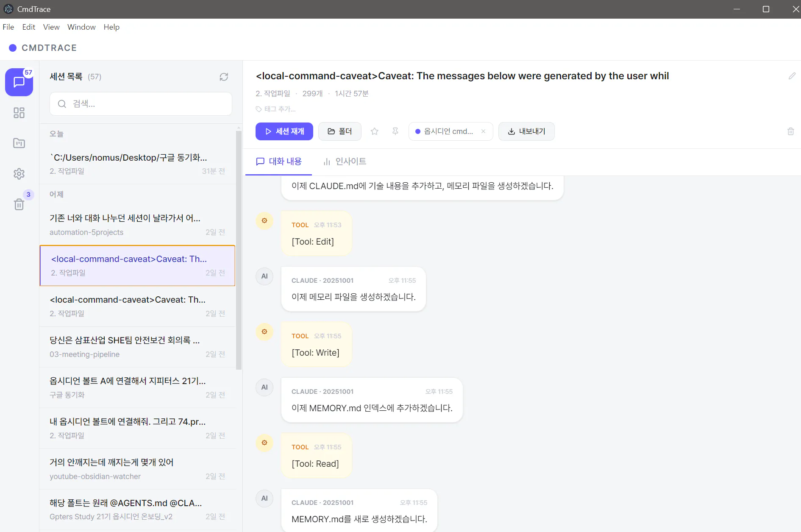Click message MEMORY.md를 새로 생성하겠습니다
Viewport: 801px width, 532px height.
click(x=359, y=510)
